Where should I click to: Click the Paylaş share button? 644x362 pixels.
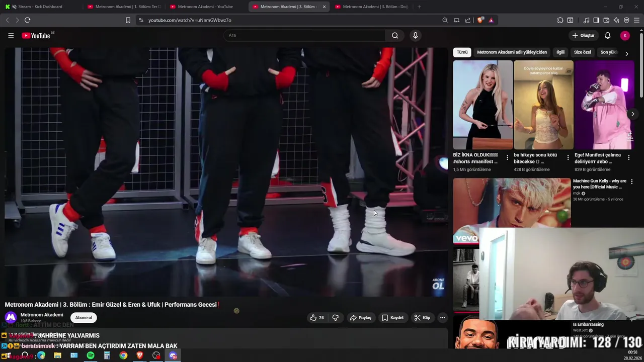click(361, 318)
